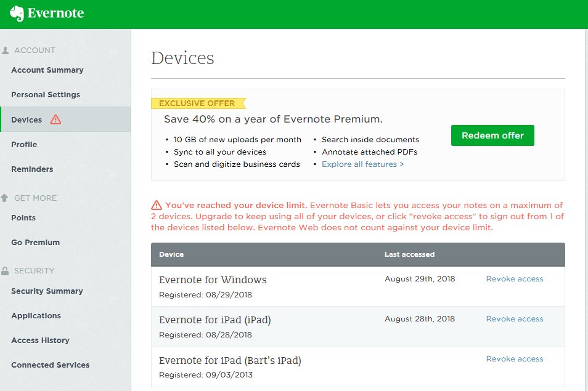Click the Evernote elephant logo
This screenshot has width=588, height=391.
(x=17, y=14)
